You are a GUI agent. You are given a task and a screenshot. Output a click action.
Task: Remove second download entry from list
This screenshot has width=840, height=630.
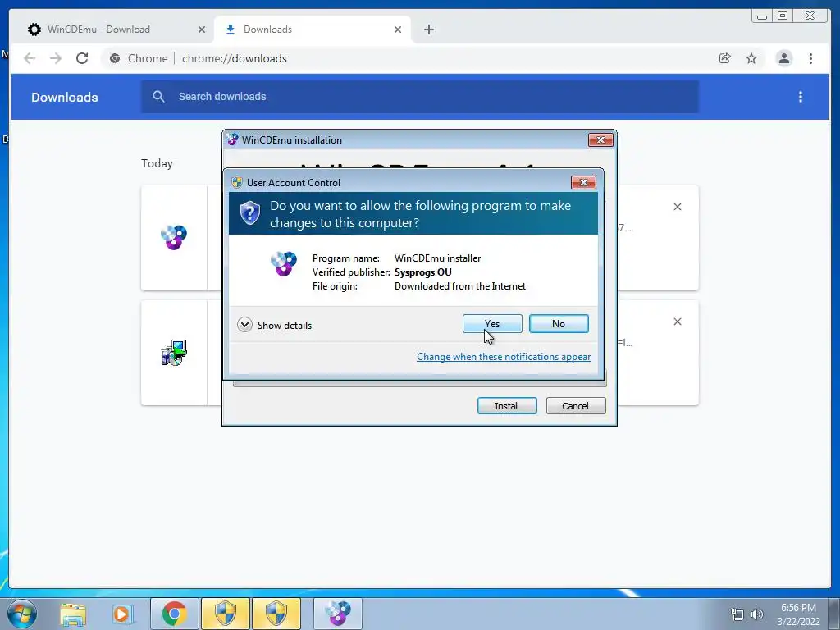677,322
